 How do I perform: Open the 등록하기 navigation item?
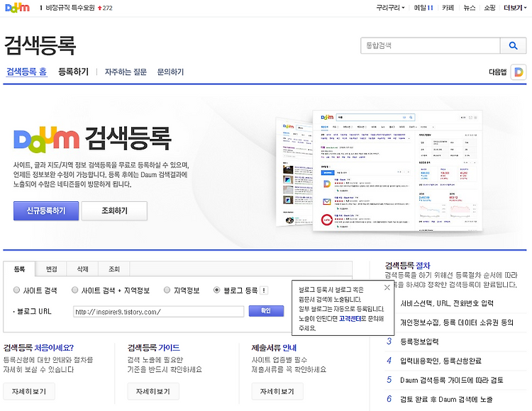pyautogui.click(x=73, y=72)
